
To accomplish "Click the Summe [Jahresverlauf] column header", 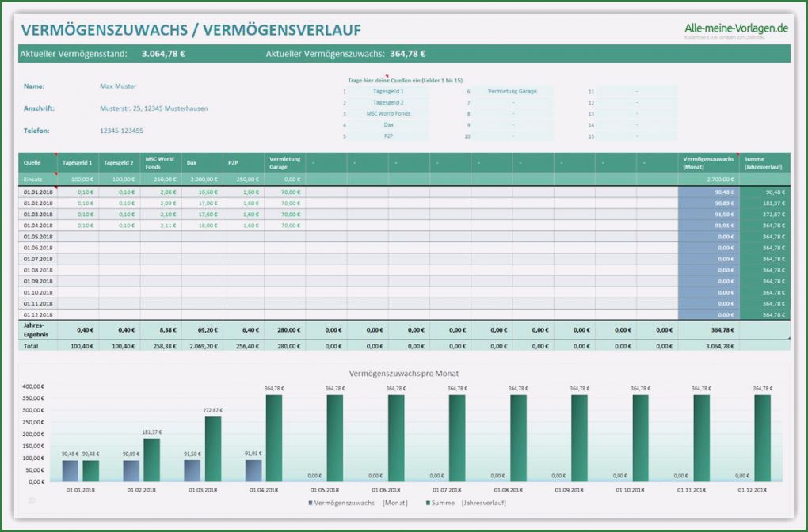I will click(x=764, y=162).
